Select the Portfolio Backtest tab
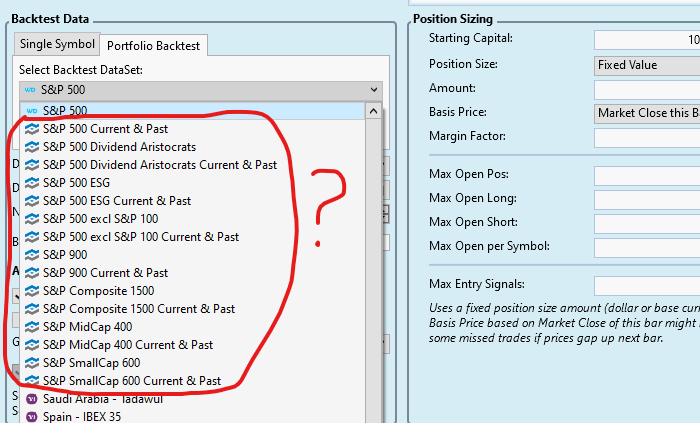Screen dimensions: 700x423 click(x=154, y=46)
